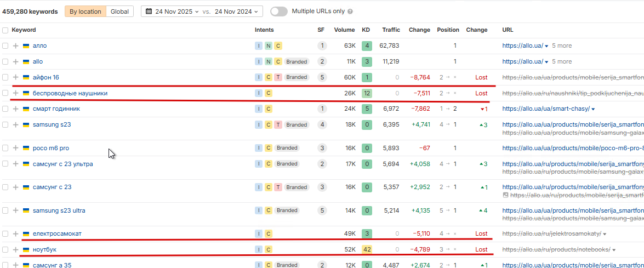The height and width of the screenshot is (268, 644).
Task: Click image result icon in самсунг с 23 URL
Action: 505,195
